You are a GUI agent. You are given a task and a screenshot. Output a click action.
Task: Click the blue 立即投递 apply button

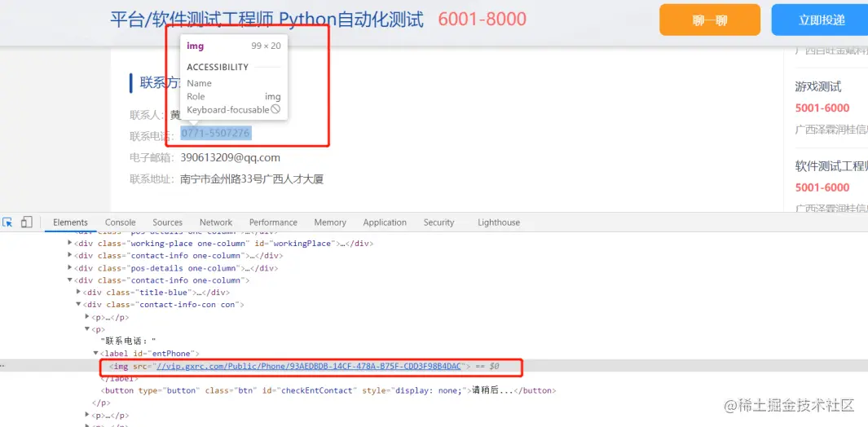click(821, 20)
